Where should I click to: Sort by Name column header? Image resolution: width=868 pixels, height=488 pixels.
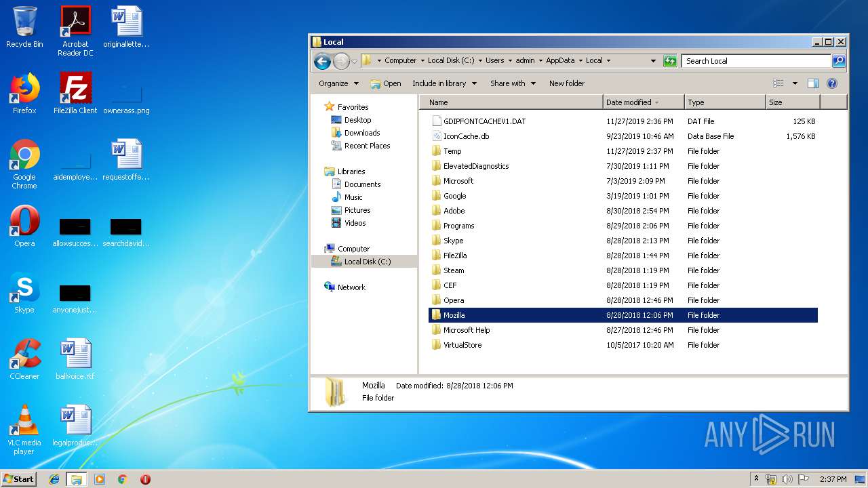(x=511, y=102)
